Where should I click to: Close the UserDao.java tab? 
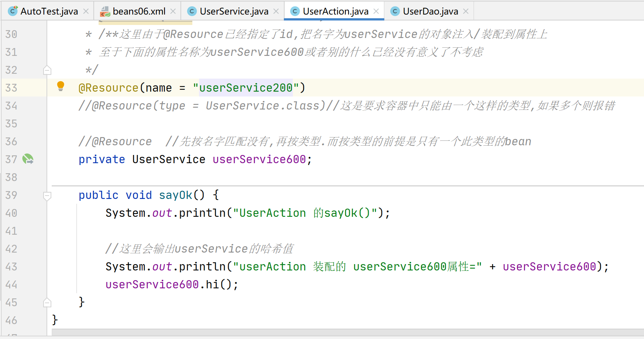(466, 11)
